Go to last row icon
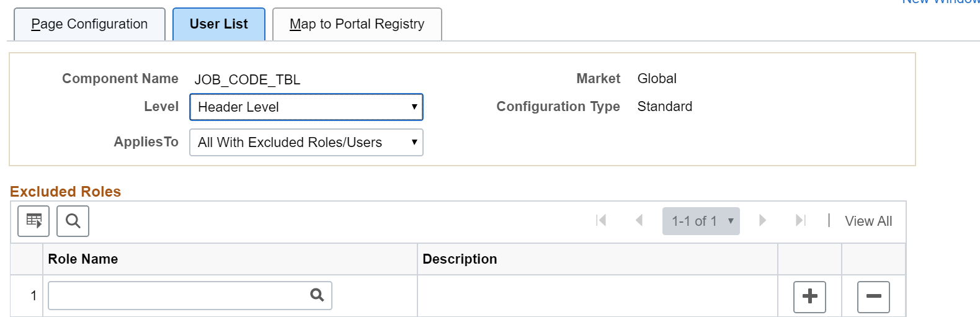This screenshot has height=317, width=980. coord(801,220)
